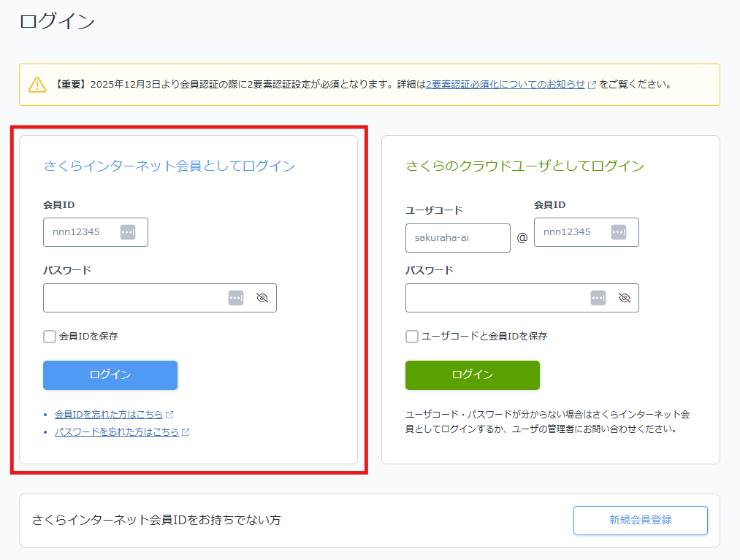
Task: Click password manager icon in cloud user password field
Action: (x=598, y=298)
